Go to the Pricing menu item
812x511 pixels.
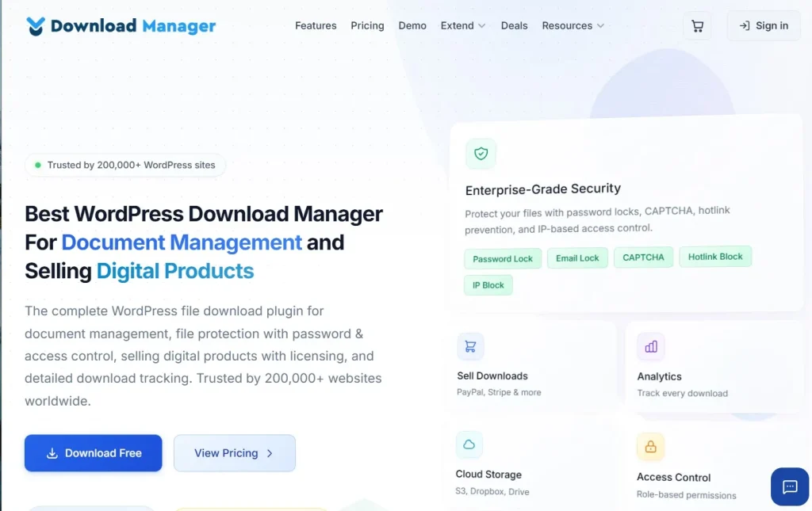pos(367,26)
